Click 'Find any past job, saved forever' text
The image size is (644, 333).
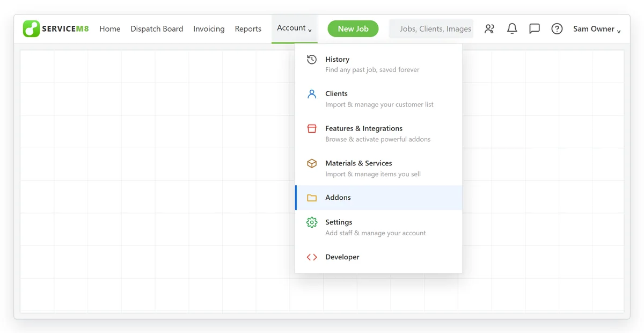372,70
